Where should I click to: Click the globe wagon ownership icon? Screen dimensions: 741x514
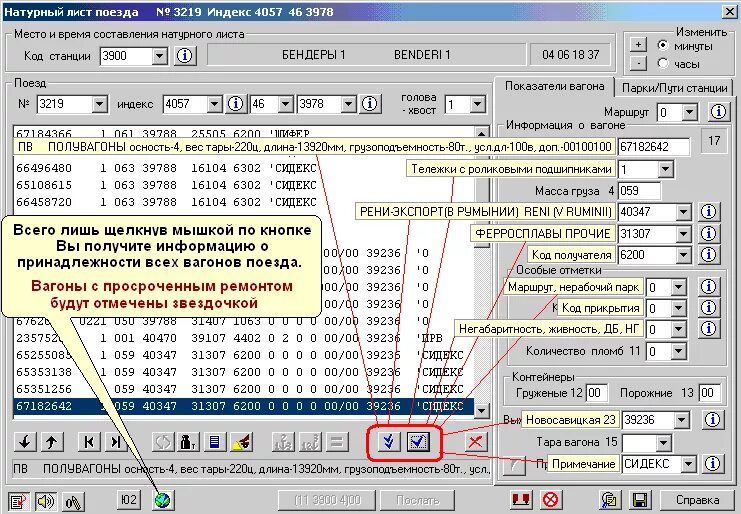163,500
